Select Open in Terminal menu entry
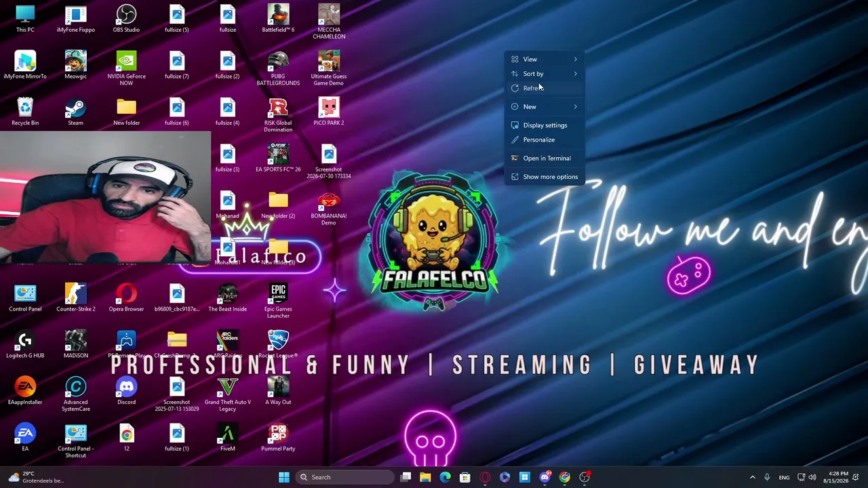The width and height of the screenshot is (868, 488). (x=545, y=158)
